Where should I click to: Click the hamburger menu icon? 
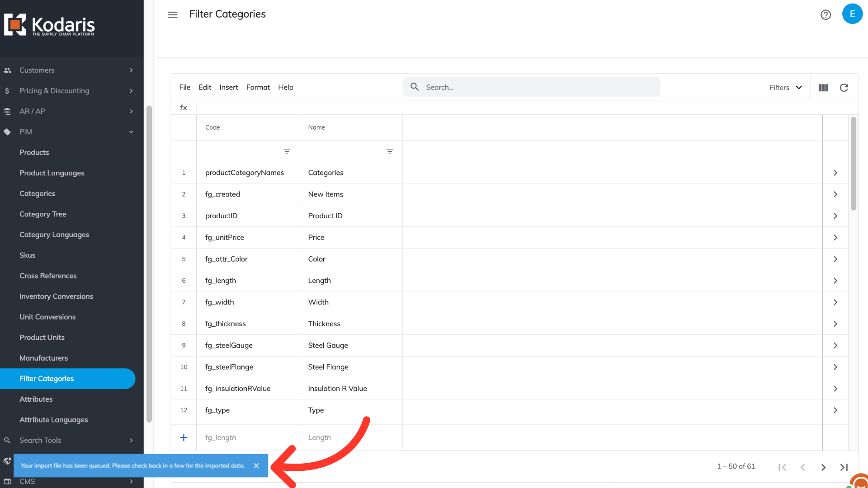(173, 14)
